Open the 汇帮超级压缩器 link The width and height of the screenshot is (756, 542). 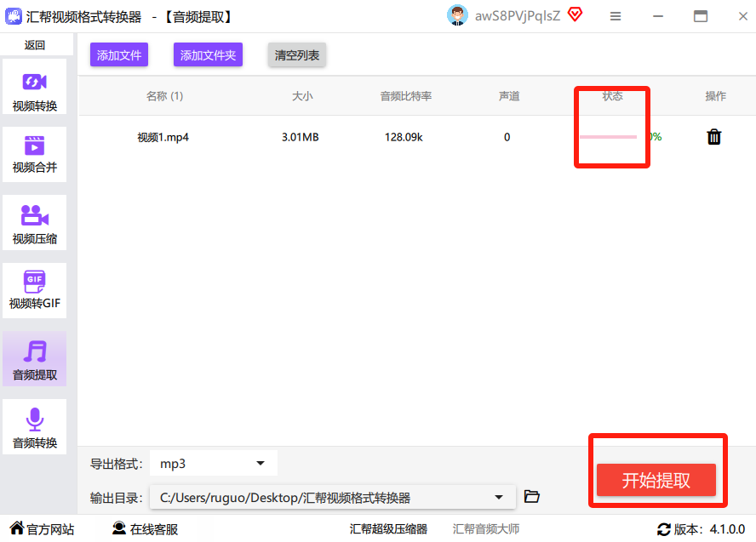[x=388, y=529]
